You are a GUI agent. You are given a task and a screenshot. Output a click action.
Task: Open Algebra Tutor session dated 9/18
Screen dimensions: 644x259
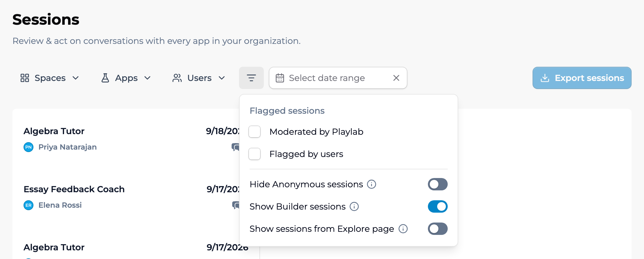click(54, 131)
